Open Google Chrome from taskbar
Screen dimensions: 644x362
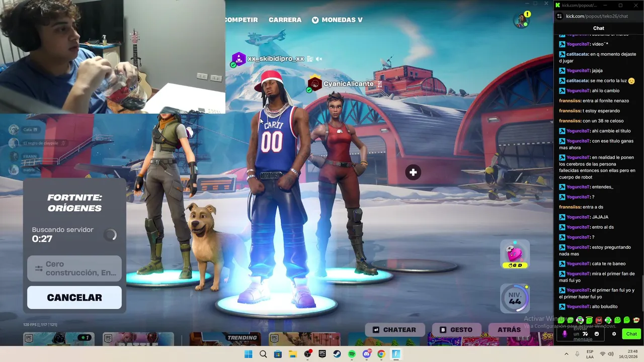(x=381, y=354)
